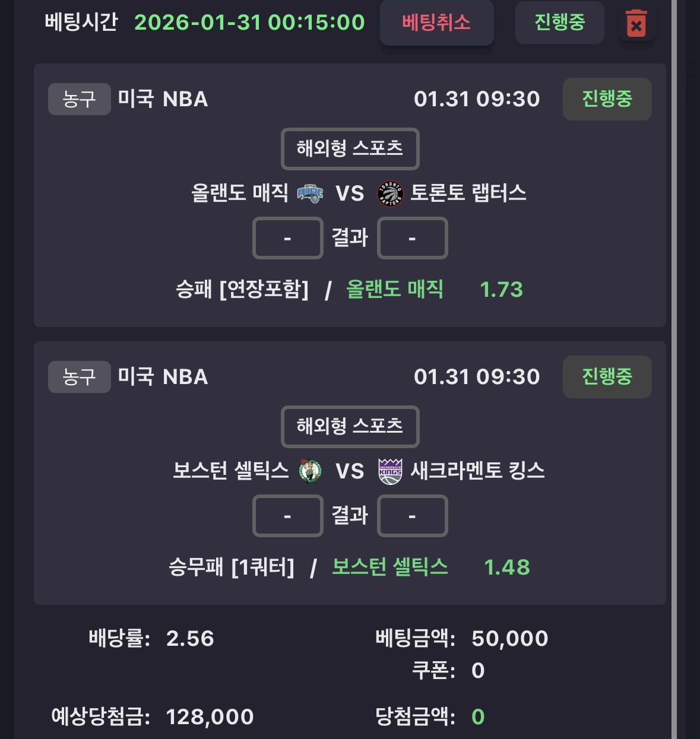Click the Toronto Raptors team logo
Viewport: 700px width, 739px height.
390,194
